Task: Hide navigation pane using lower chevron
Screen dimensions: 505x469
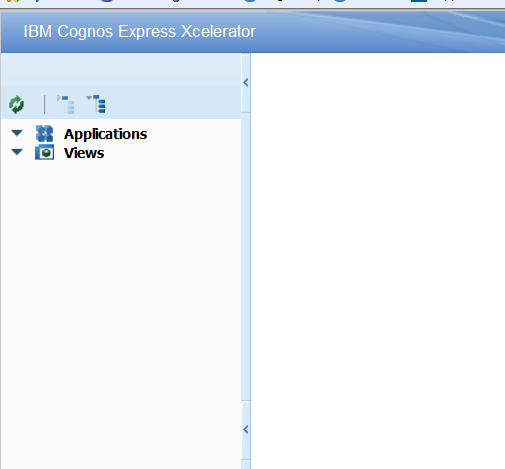Action: [246, 429]
